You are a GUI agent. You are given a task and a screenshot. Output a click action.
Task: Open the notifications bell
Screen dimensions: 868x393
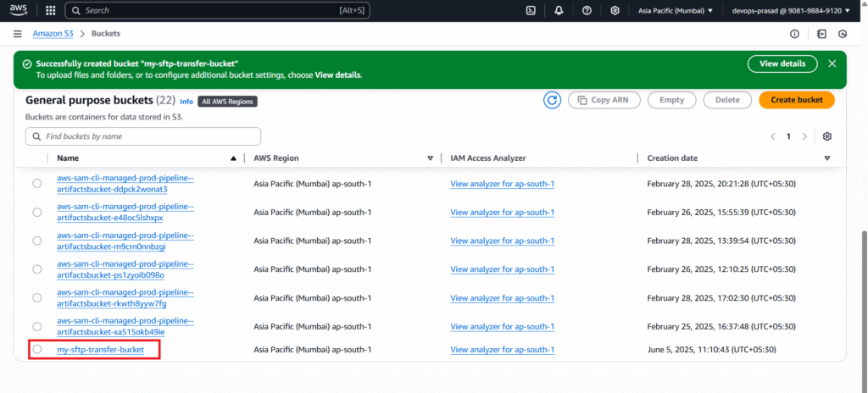559,10
